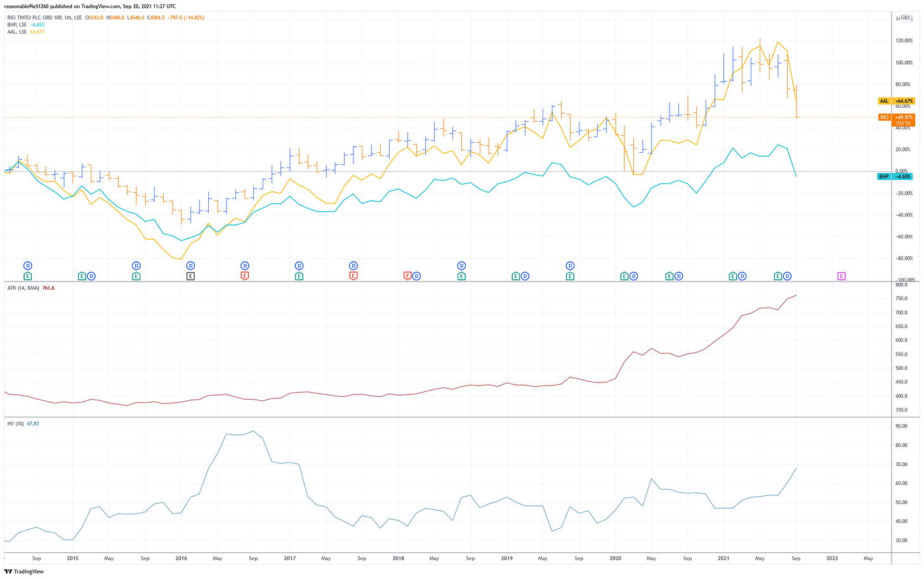
Task: Click the rightmost D dividend marker
Action: (x=788, y=276)
